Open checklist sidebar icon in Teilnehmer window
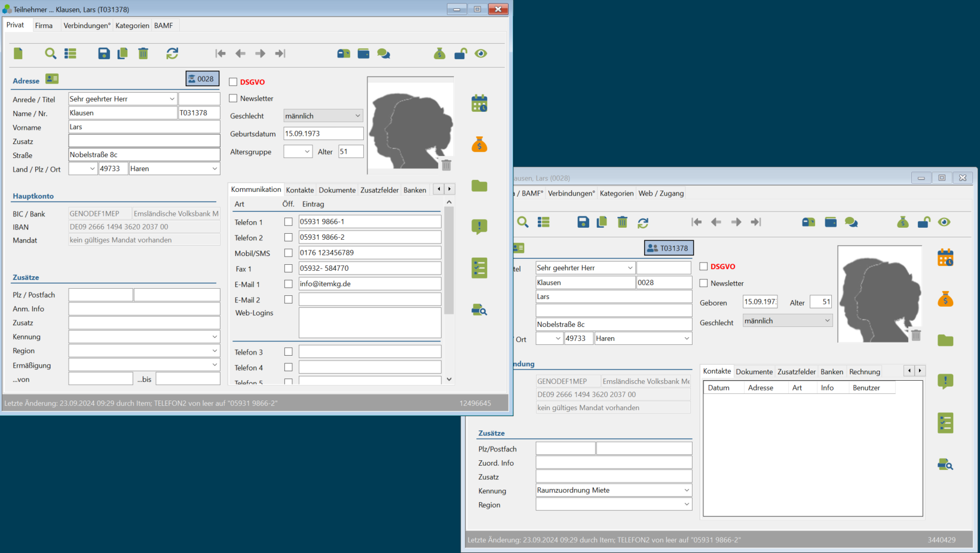Image resolution: width=980 pixels, height=553 pixels. 479,268
